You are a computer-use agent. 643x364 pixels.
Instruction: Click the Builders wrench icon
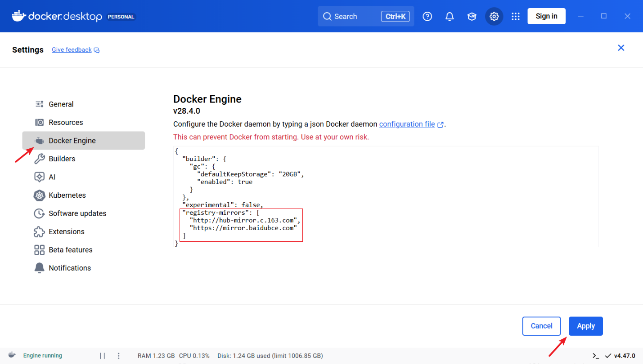pos(40,159)
